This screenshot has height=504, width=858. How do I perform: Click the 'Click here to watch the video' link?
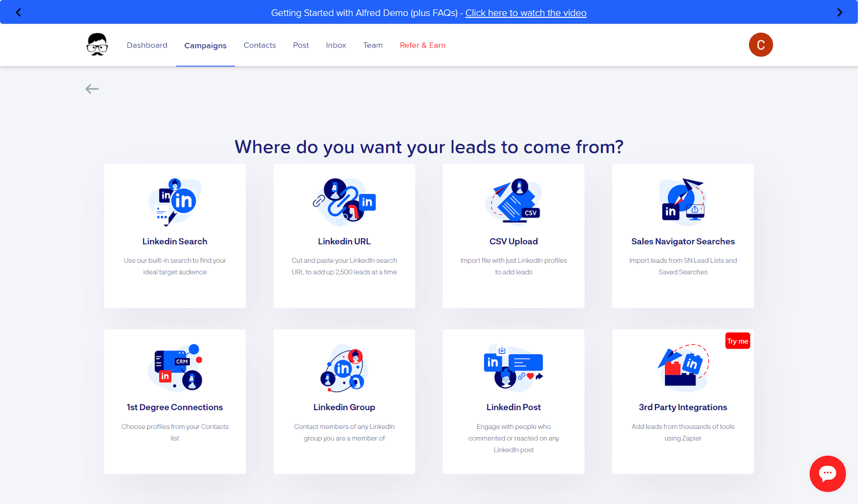tap(526, 13)
